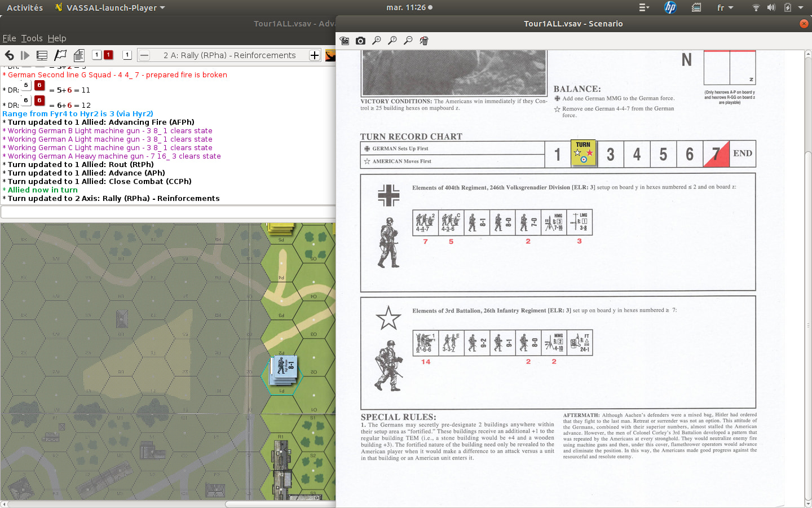Screen dimensions: 812x508
Task: Click the camera snapshot icon in Scenario window
Action: click(361, 41)
